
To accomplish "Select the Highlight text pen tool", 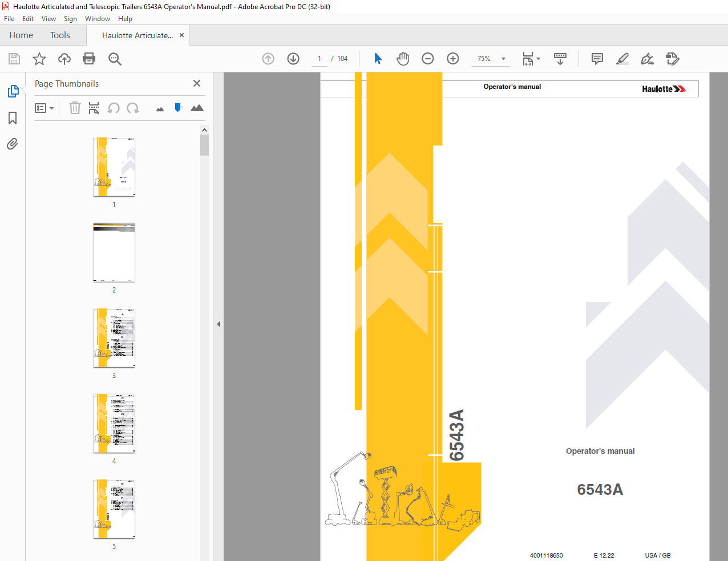I will (x=622, y=59).
